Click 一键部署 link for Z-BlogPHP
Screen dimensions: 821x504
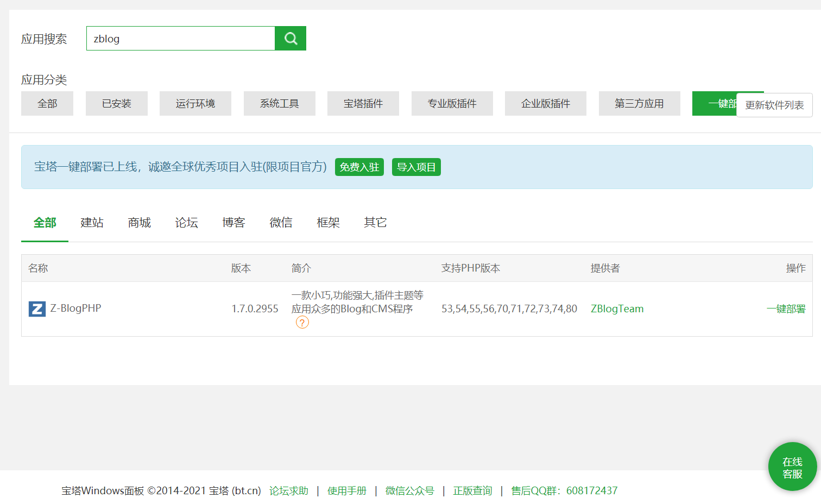tap(786, 309)
